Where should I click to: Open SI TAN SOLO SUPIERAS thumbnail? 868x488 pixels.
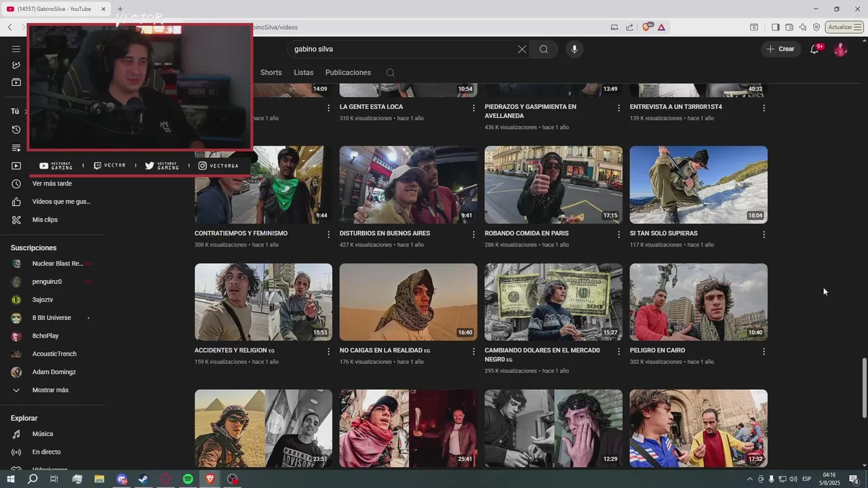pos(698,185)
